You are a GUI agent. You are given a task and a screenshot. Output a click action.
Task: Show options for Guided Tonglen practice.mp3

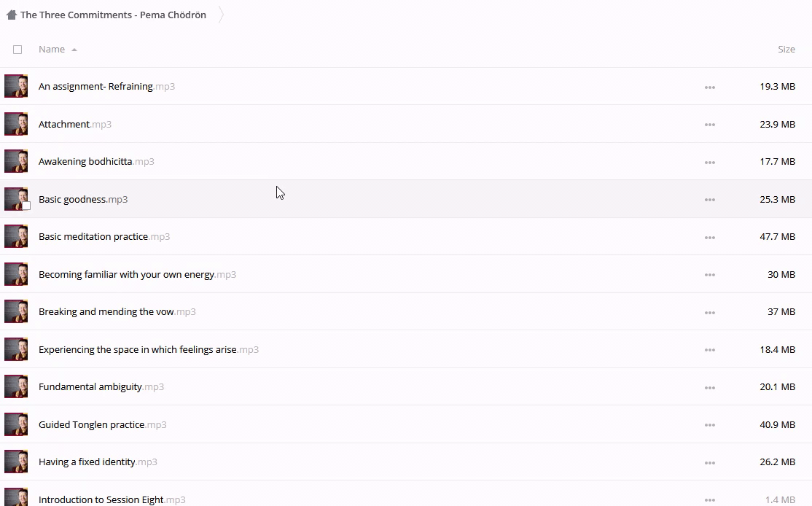pyautogui.click(x=709, y=425)
